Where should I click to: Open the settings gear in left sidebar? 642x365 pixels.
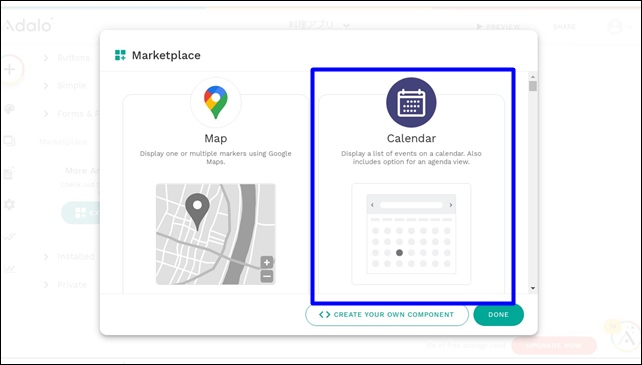9,204
